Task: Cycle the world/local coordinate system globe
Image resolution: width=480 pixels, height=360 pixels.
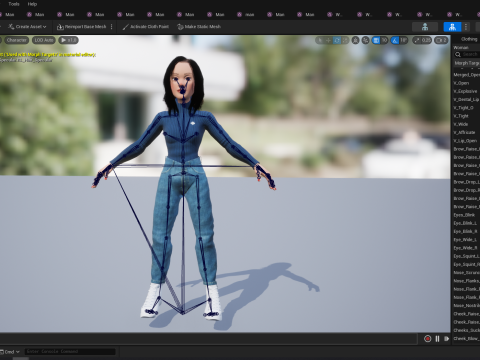Action: [356, 40]
